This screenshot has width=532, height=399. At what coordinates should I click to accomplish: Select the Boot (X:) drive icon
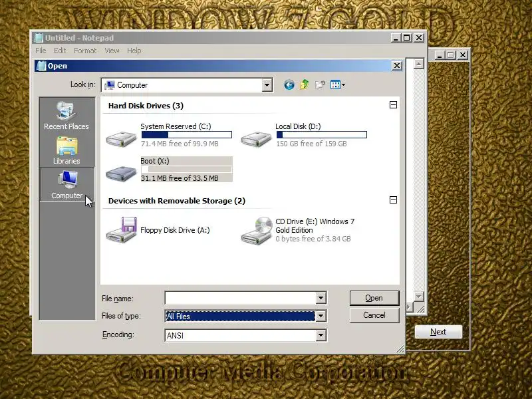pos(121,174)
